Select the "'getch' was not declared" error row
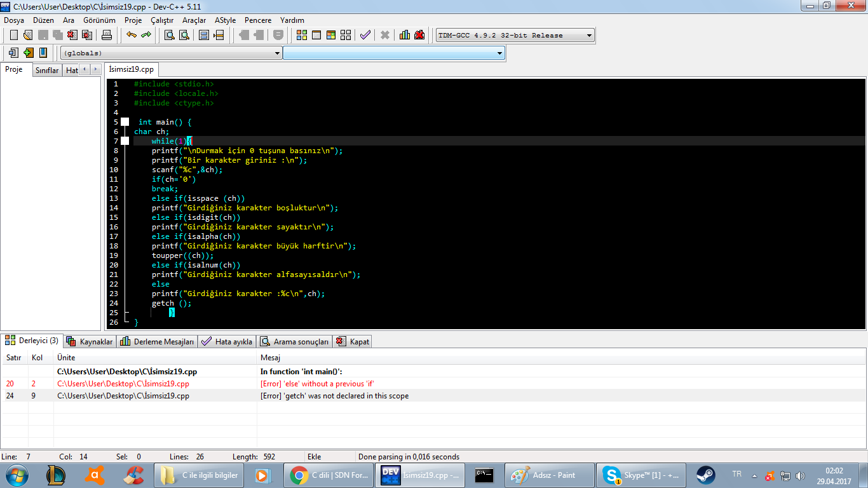The width and height of the screenshot is (868, 488). pos(433,396)
